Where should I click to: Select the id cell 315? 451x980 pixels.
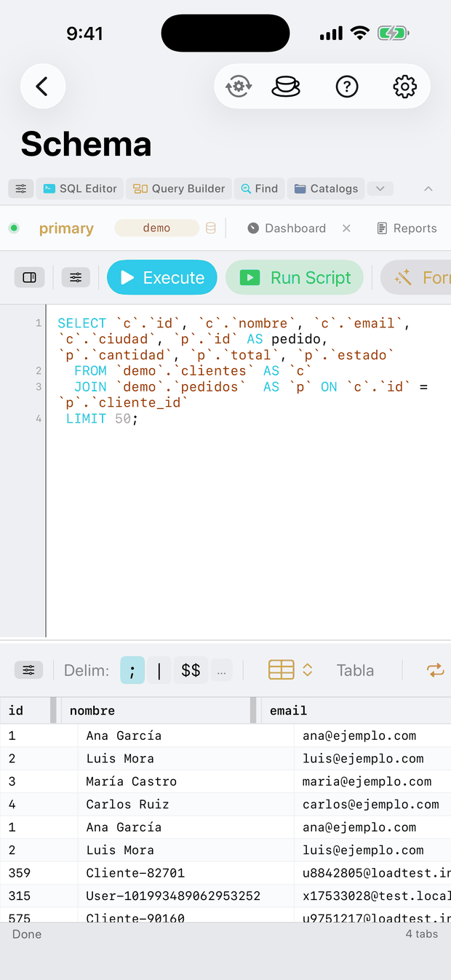(39, 896)
